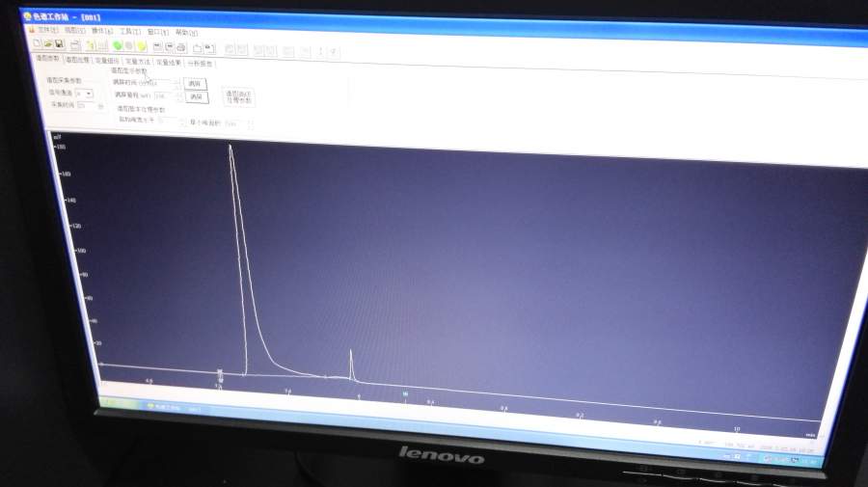The image size is (868, 487).
Task: Click the yellow circle toolbar icon
Action: pos(142,46)
